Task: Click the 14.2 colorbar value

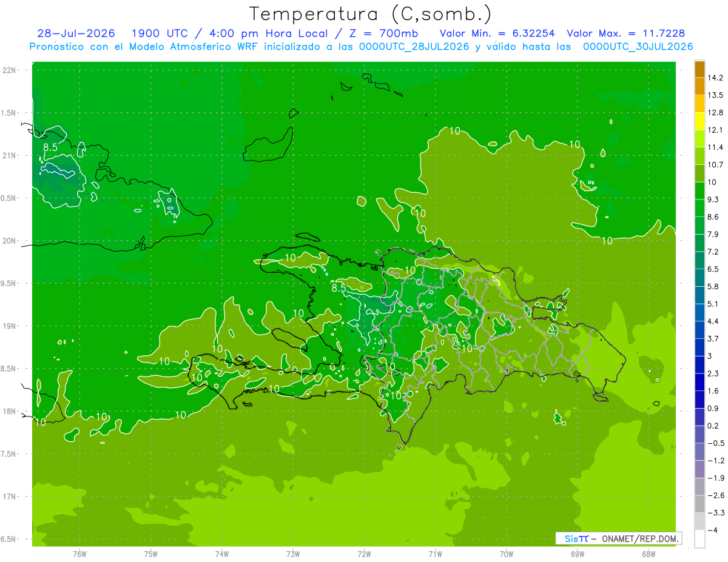Action: (715, 78)
